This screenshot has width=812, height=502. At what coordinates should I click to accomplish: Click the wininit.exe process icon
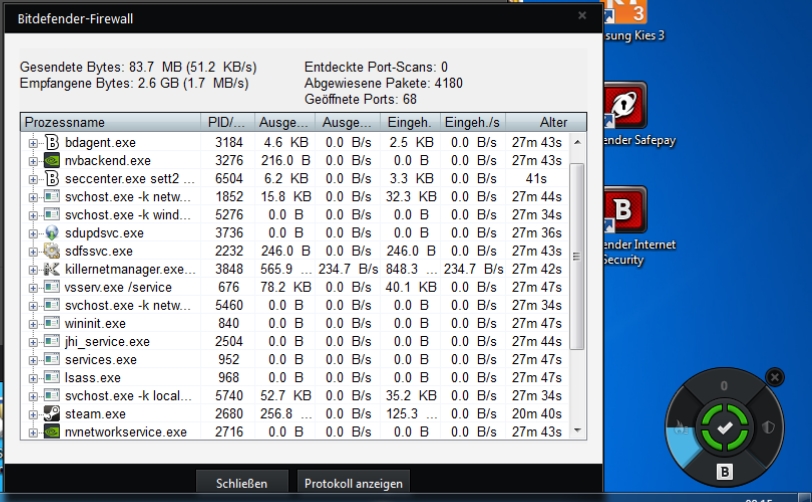[x=52, y=323]
